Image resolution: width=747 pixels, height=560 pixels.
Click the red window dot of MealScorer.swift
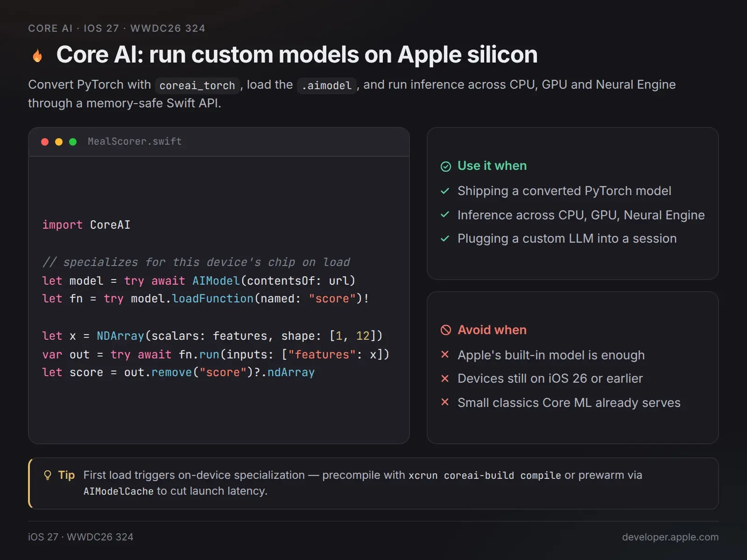tap(45, 142)
